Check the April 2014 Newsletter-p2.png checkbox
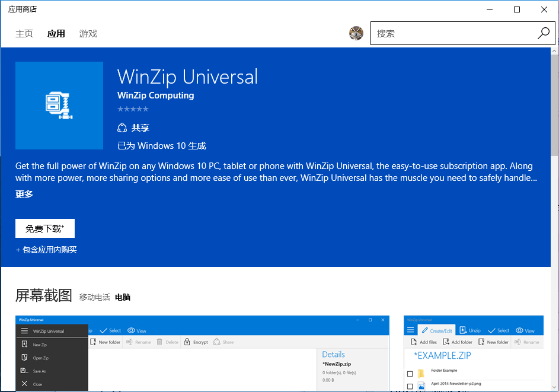This screenshot has width=559, height=392. 410,385
